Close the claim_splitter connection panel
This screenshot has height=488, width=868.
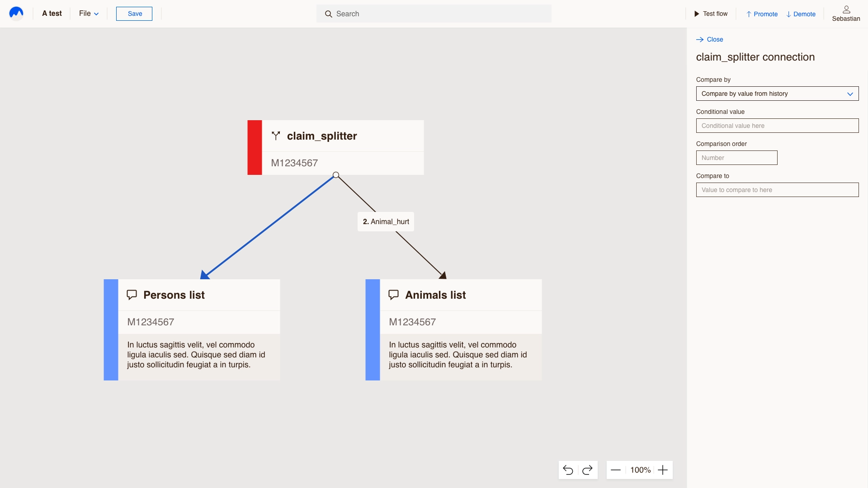(710, 39)
